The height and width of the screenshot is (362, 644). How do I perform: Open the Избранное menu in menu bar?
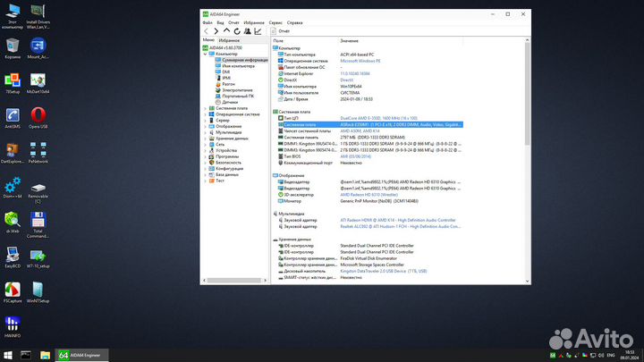[254, 22]
